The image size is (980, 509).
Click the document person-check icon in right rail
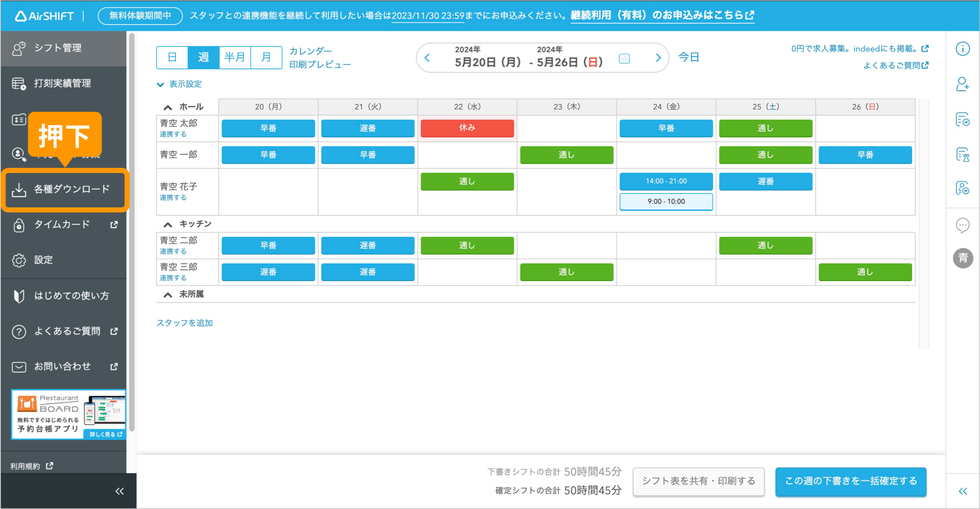963,188
